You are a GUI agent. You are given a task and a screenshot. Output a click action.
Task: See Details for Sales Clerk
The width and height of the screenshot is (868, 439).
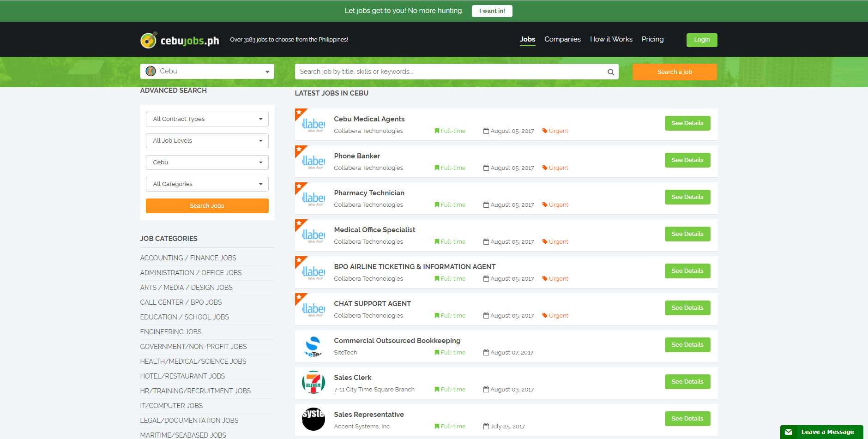tap(687, 382)
